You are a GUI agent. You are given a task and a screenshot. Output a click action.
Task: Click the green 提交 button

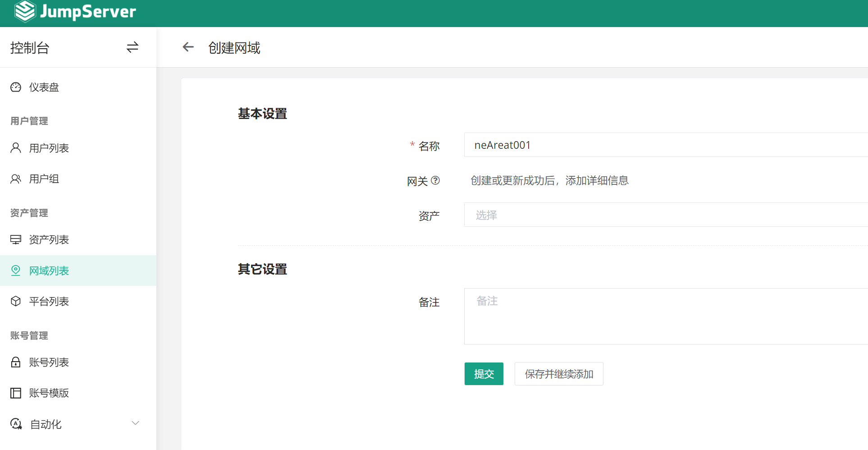[484, 374]
